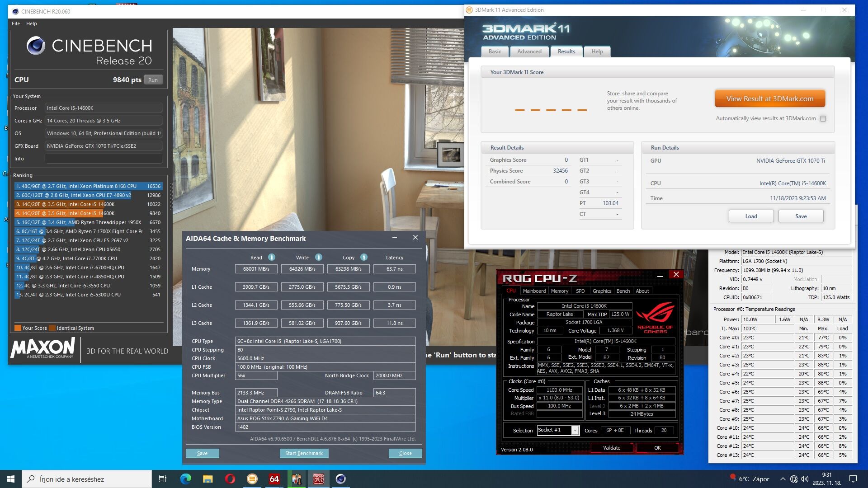Click the Memory Read value 68001 MB/s
The image size is (868, 488).
pyautogui.click(x=256, y=269)
